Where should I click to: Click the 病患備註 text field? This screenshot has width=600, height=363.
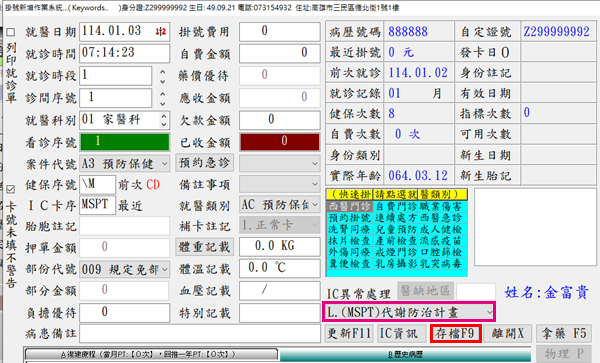pos(200,334)
